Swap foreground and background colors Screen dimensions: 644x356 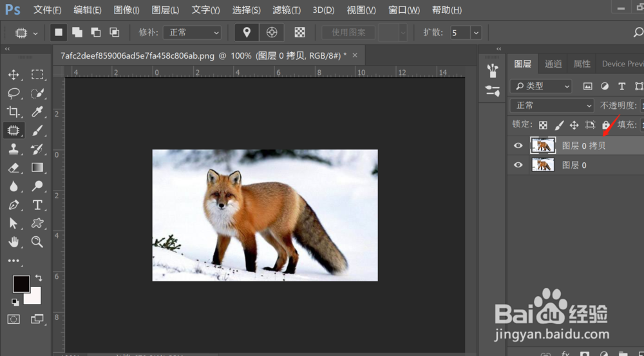pyautogui.click(x=39, y=278)
